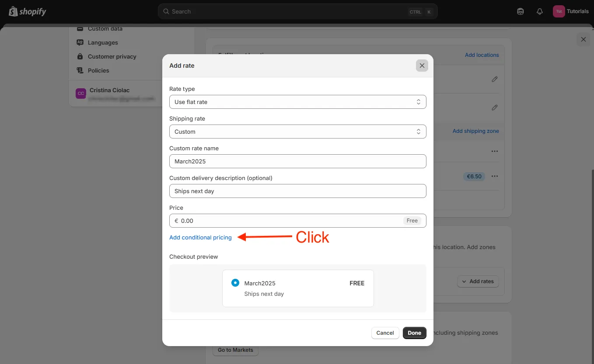The width and height of the screenshot is (594, 364).
Task: Click the Customer privacy lock icon
Action: click(x=80, y=56)
